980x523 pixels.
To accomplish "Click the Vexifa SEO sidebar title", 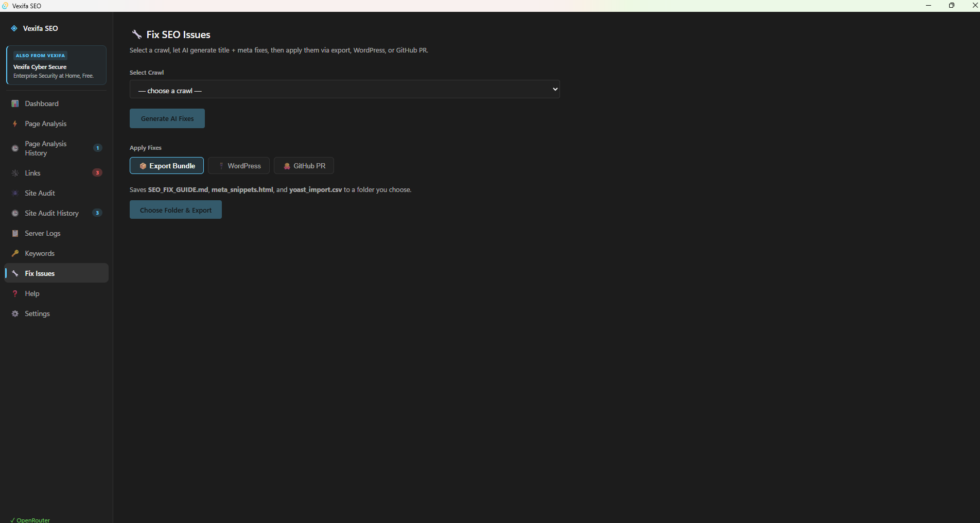I will point(40,28).
